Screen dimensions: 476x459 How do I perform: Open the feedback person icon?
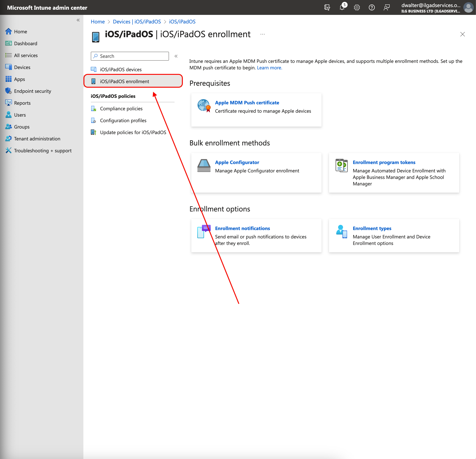[x=386, y=7]
